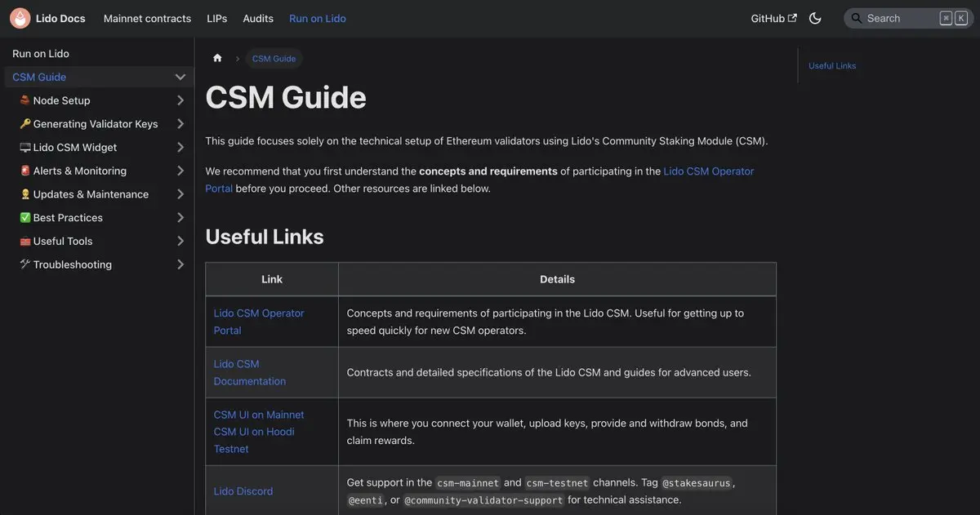Image resolution: width=980 pixels, height=515 pixels.
Task: Select the Run on Lido navbar tab
Action: point(318,18)
